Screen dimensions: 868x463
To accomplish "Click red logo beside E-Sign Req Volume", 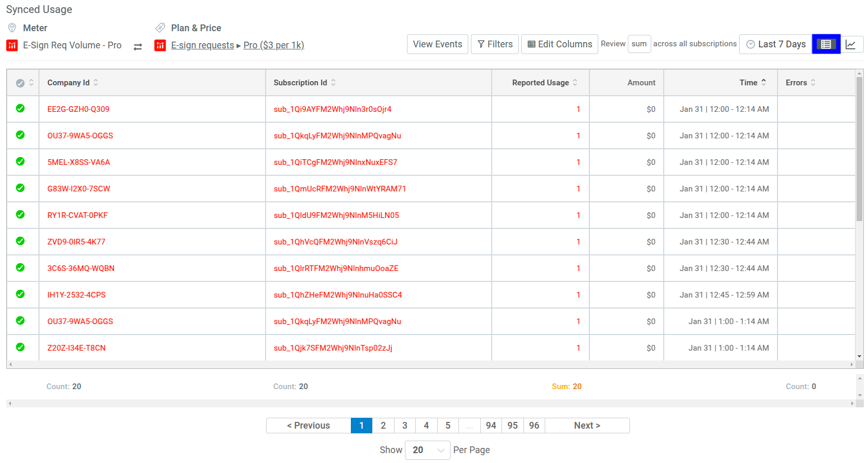I will coord(12,45).
